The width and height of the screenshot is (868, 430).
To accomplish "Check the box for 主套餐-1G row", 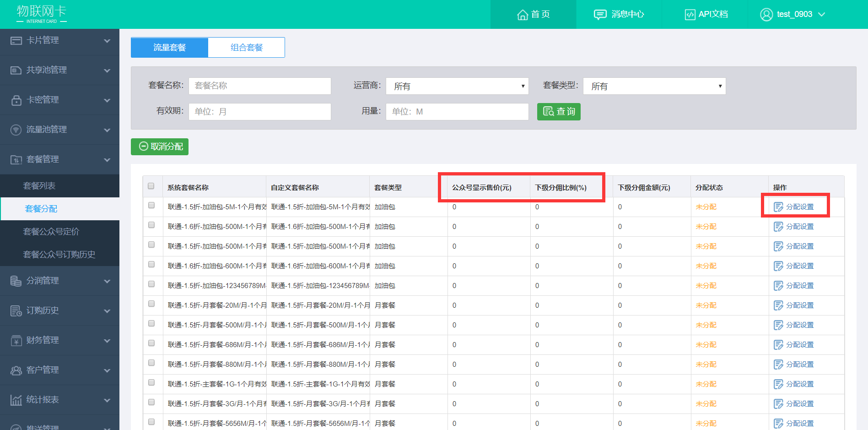I will click(x=151, y=382).
